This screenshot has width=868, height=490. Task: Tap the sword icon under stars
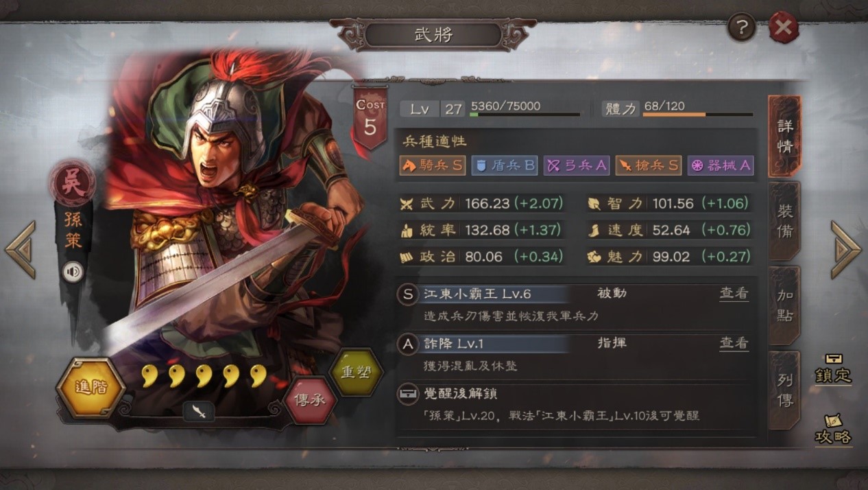pyautogui.click(x=199, y=412)
